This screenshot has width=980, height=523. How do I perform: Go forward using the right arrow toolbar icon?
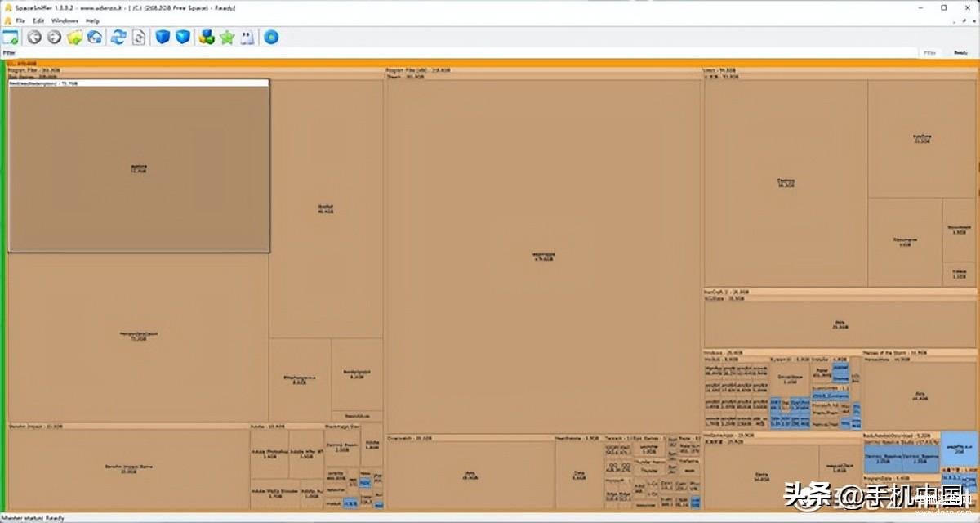(54, 37)
